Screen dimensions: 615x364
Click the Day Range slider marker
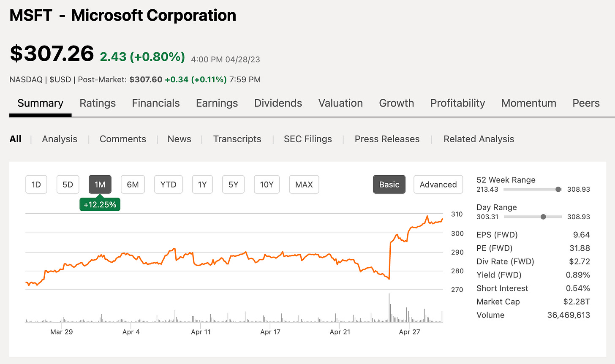coord(543,217)
